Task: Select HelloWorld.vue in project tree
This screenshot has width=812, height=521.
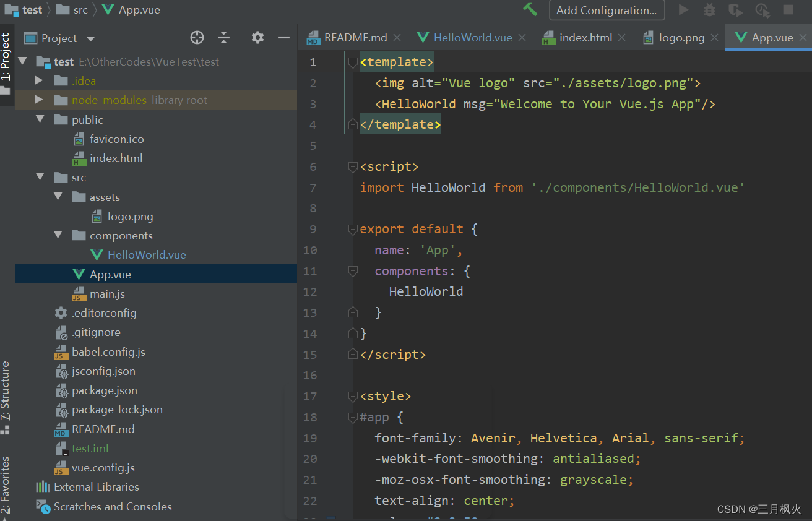Action: (139, 255)
